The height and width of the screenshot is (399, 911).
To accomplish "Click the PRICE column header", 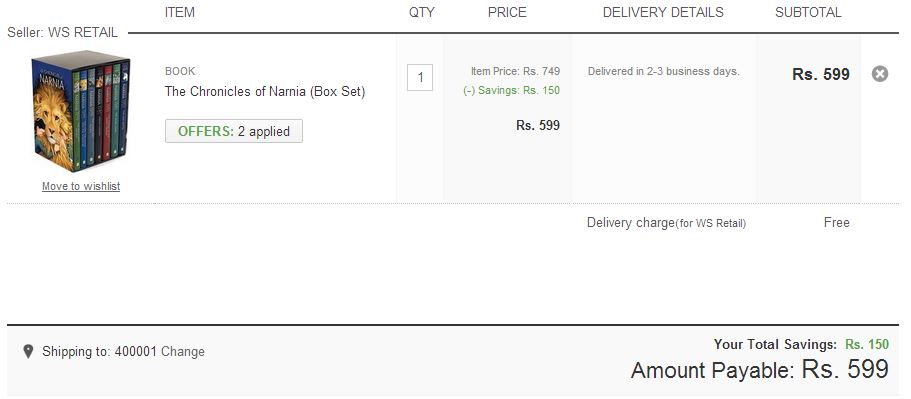I will tap(507, 12).
